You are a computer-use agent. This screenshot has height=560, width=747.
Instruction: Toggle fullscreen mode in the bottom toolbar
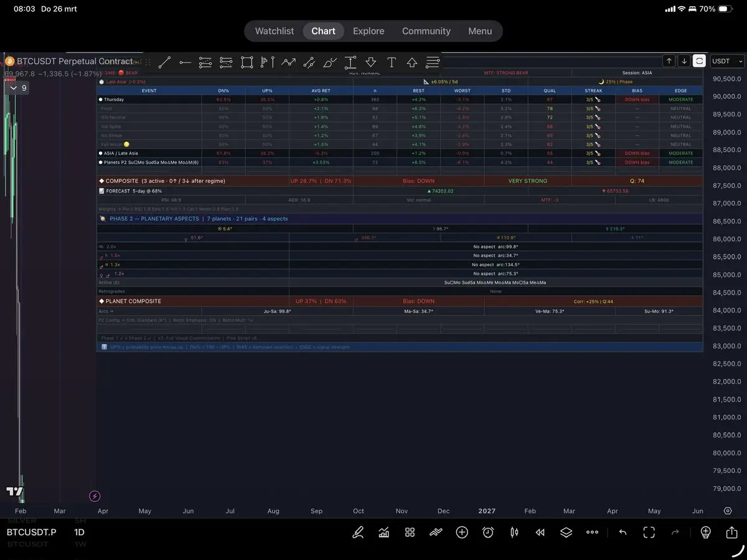point(649,532)
